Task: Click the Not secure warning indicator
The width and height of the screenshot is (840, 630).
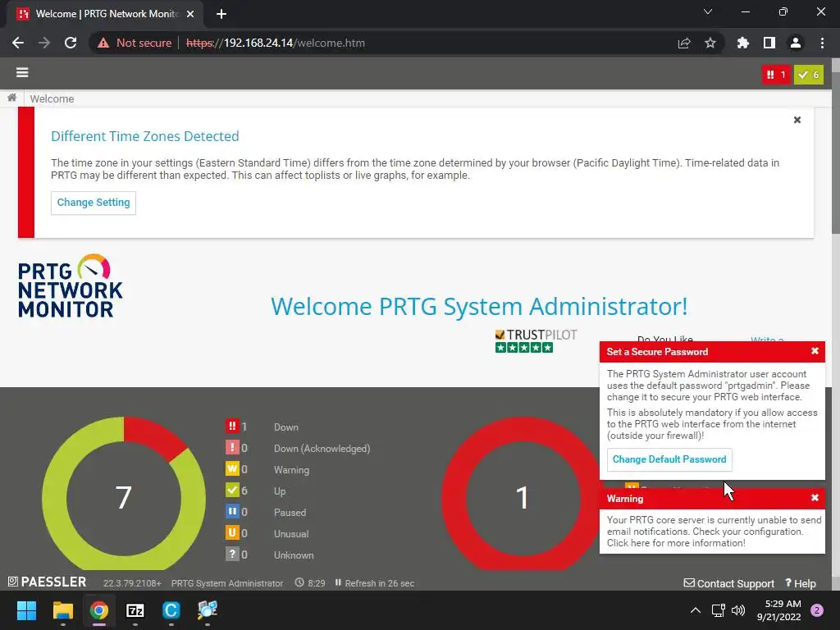Action: [135, 43]
